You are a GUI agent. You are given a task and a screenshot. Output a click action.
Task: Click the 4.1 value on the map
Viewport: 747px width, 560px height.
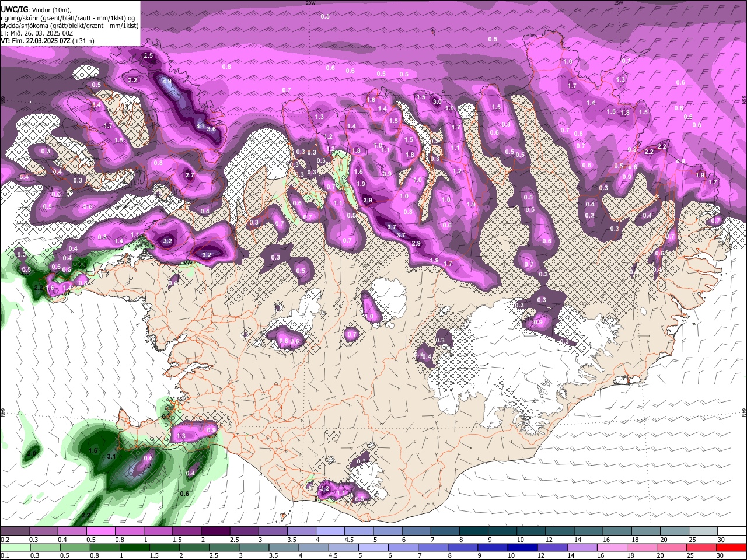(x=200, y=126)
